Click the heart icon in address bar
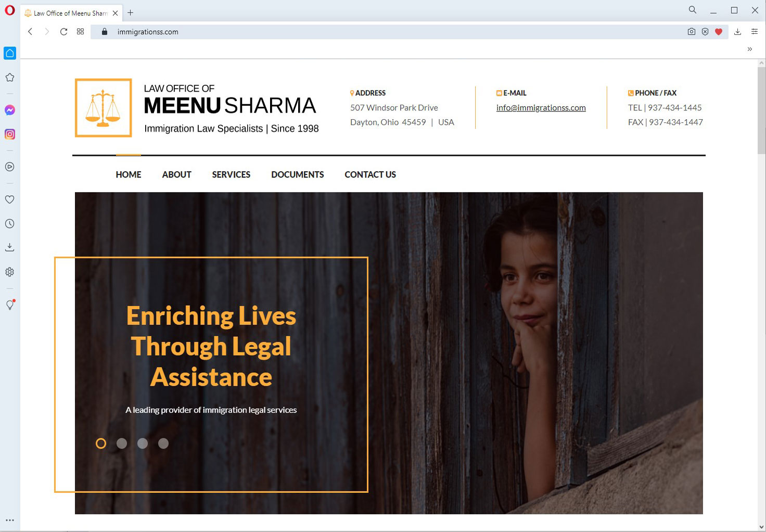 (719, 32)
